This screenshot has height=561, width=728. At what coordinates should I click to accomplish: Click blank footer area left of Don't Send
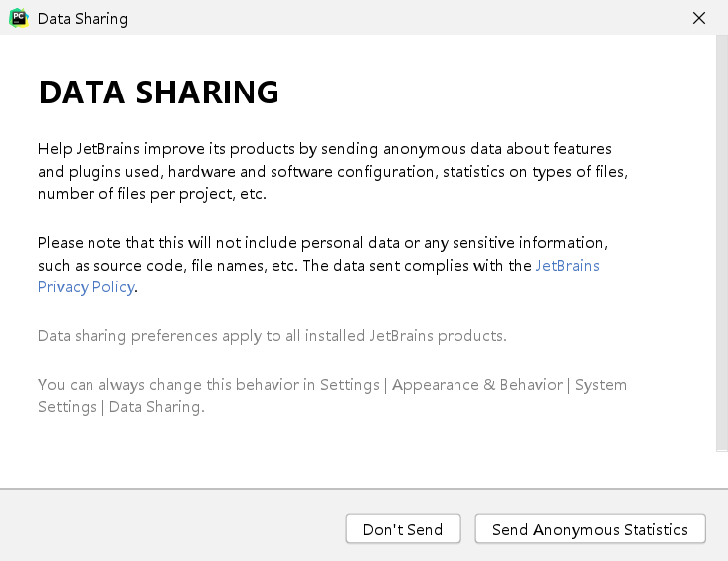169,529
